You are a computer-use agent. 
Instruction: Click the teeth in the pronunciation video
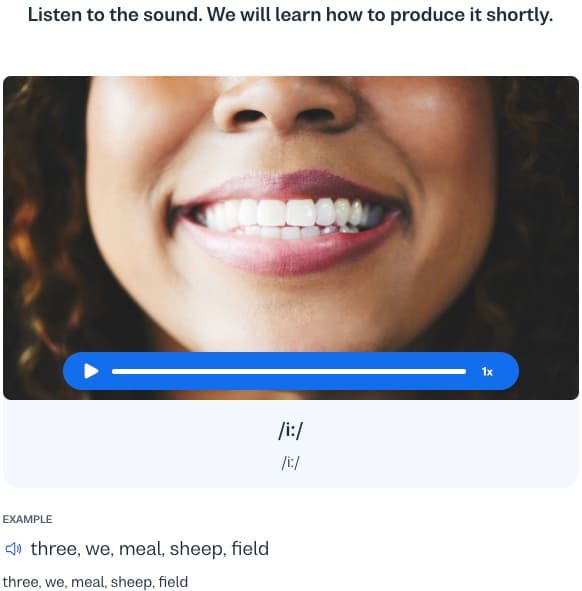[288, 219]
